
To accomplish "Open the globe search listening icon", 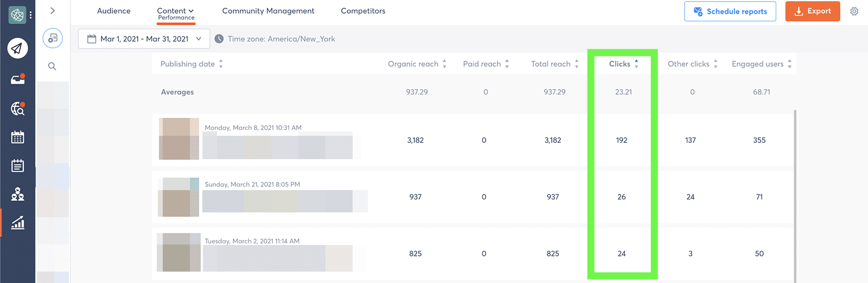I will tap(17, 109).
